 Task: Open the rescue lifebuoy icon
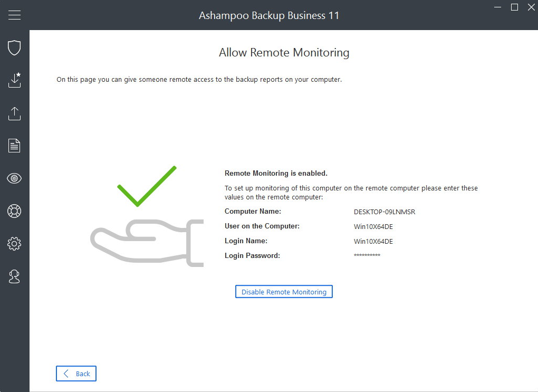[x=14, y=211]
